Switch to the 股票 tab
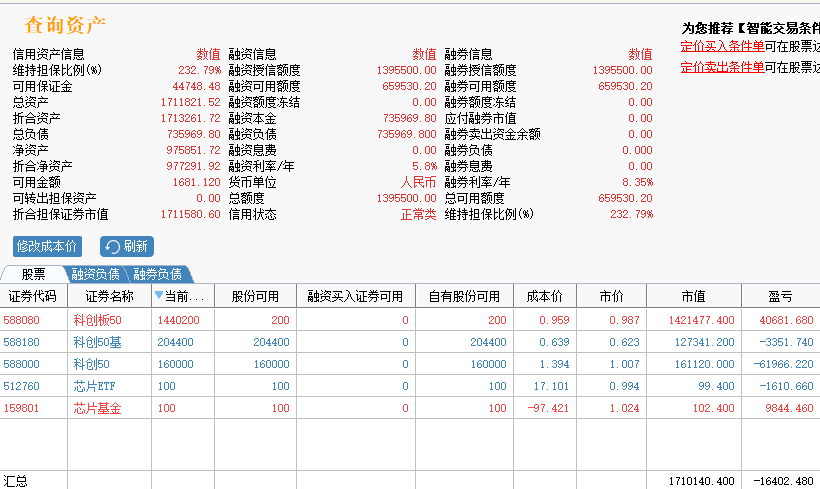Image resolution: width=820 pixels, height=489 pixels. (33, 274)
